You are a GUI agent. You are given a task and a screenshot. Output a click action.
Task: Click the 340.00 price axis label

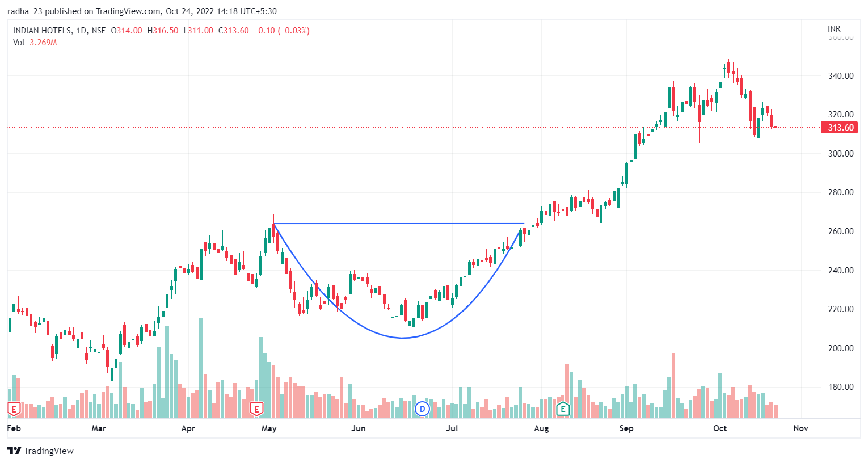(x=841, y=75)
